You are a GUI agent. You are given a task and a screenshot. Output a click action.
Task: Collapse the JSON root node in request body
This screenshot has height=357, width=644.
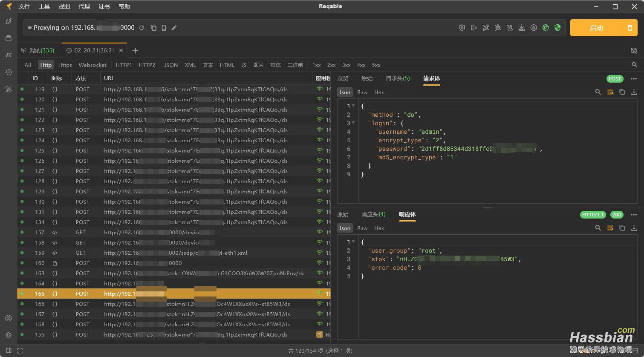353,106
